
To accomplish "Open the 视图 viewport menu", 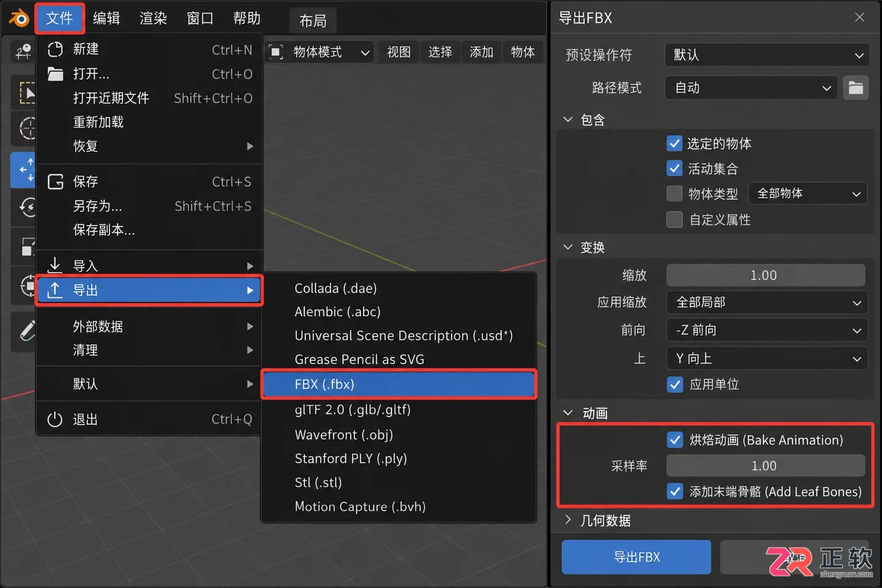I will point(399,52).
